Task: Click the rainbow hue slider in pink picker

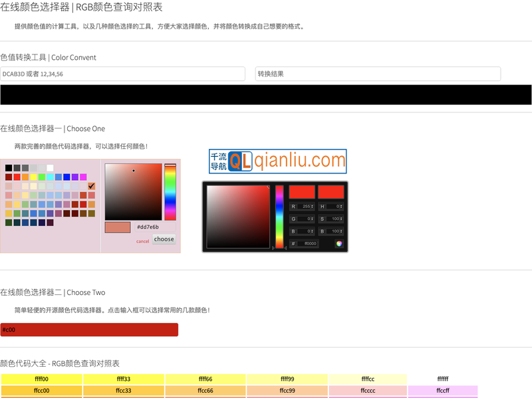Action: (x=170, y=192)
